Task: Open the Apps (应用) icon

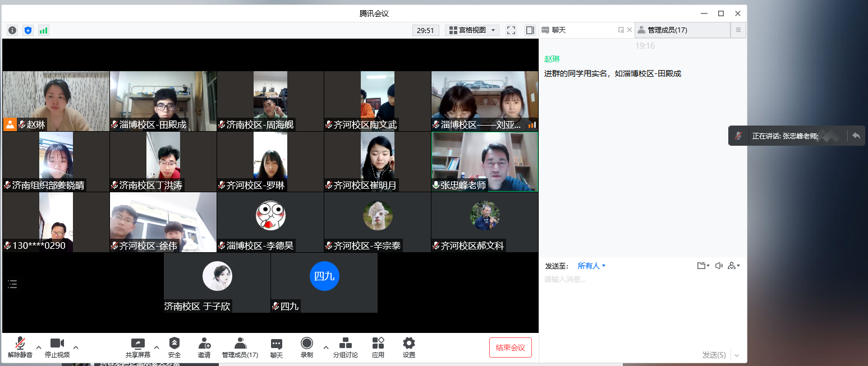Action: 378,348
